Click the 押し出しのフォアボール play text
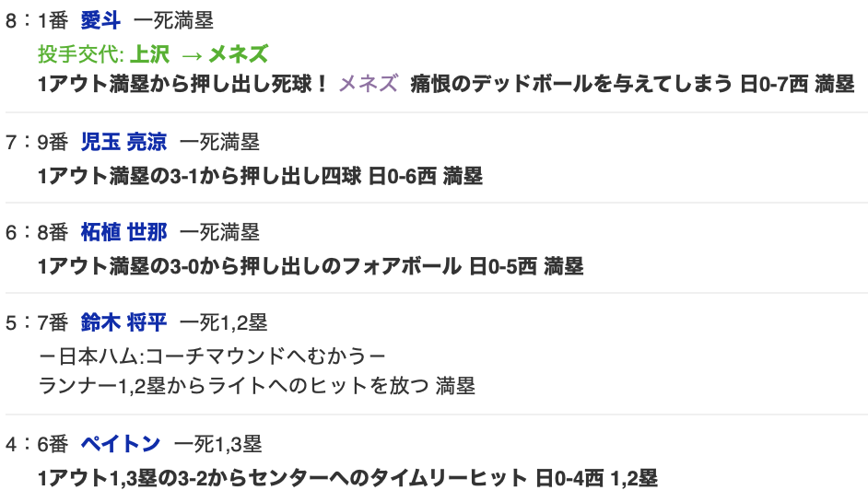This screenshot has width=868, height=502. [x=311, y=267]
